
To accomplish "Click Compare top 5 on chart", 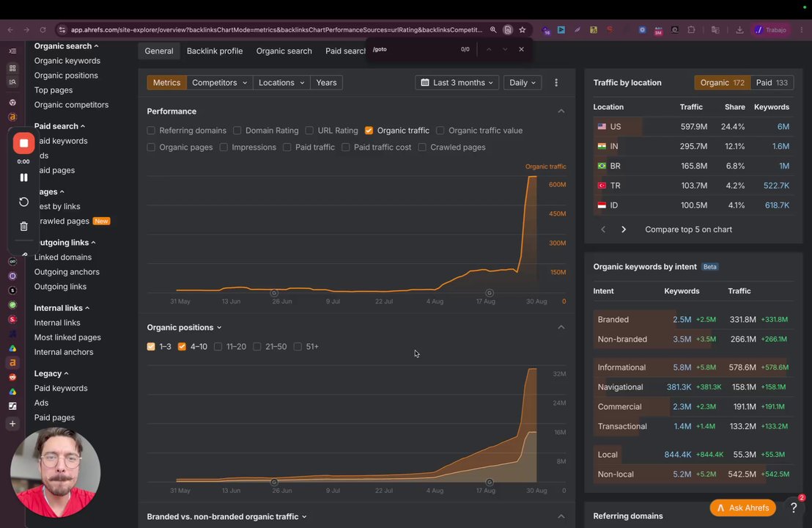I will [688, 229].
